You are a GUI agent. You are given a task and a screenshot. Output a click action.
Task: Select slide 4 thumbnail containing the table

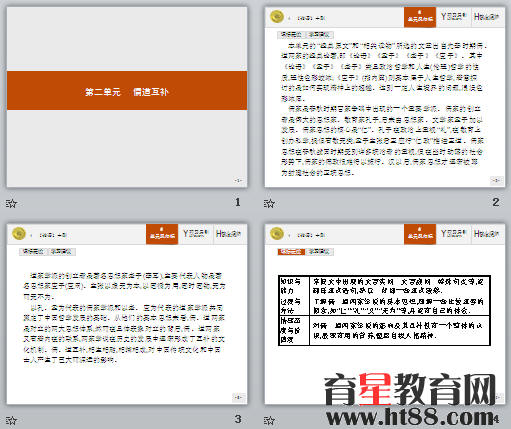385,314
